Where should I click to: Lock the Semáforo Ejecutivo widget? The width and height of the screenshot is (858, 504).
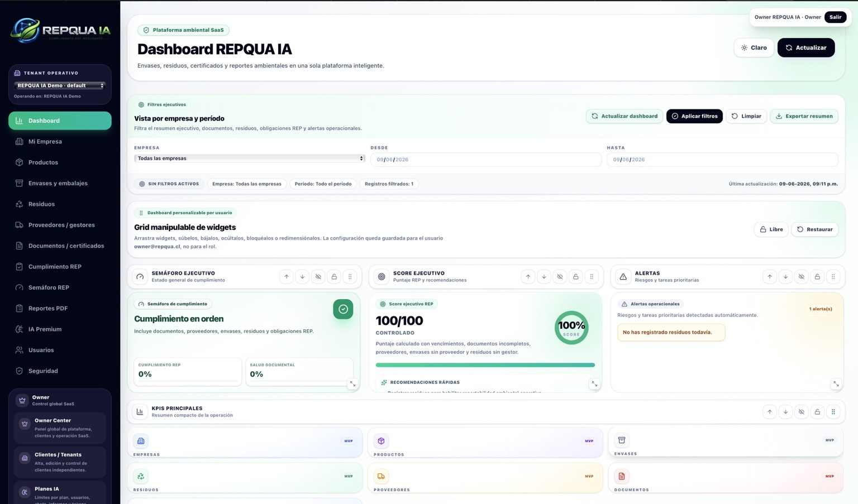click(334, 277)
